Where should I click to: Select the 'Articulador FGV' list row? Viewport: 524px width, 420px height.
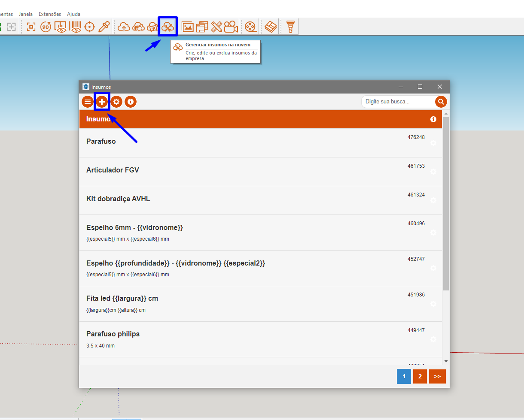coord(261,172)
